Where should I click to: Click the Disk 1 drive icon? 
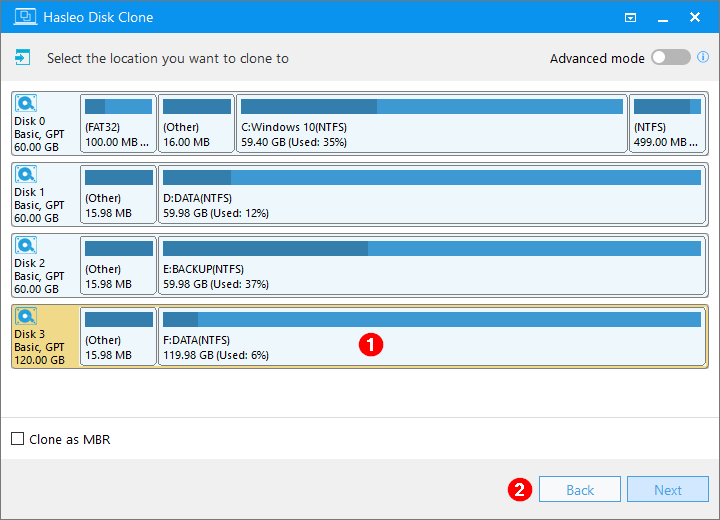tap(26, 174)
